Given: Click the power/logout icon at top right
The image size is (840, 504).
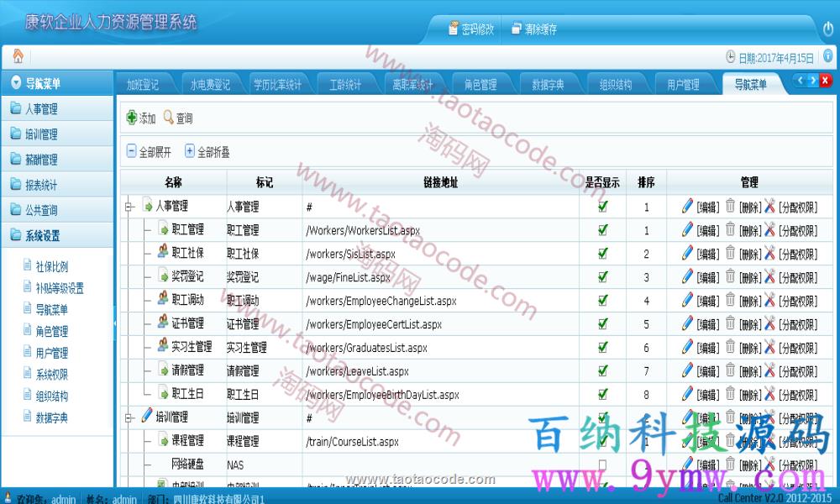Looking at the screenshot, I should pos(827,29).
